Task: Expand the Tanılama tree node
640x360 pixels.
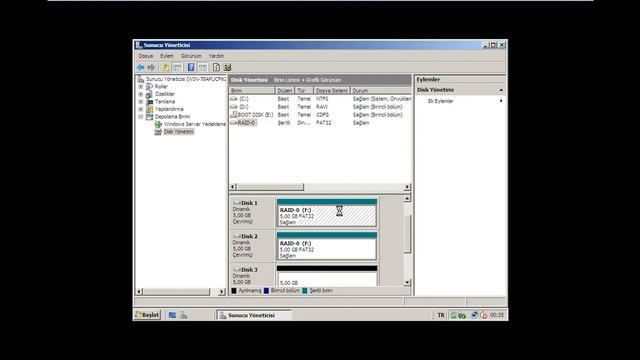Action: click(x=141, y=102)
